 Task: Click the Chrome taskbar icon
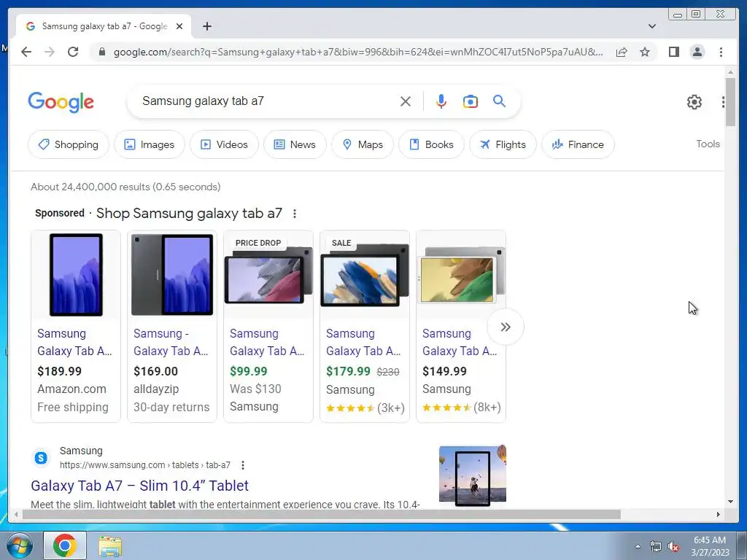coord(65,545)
